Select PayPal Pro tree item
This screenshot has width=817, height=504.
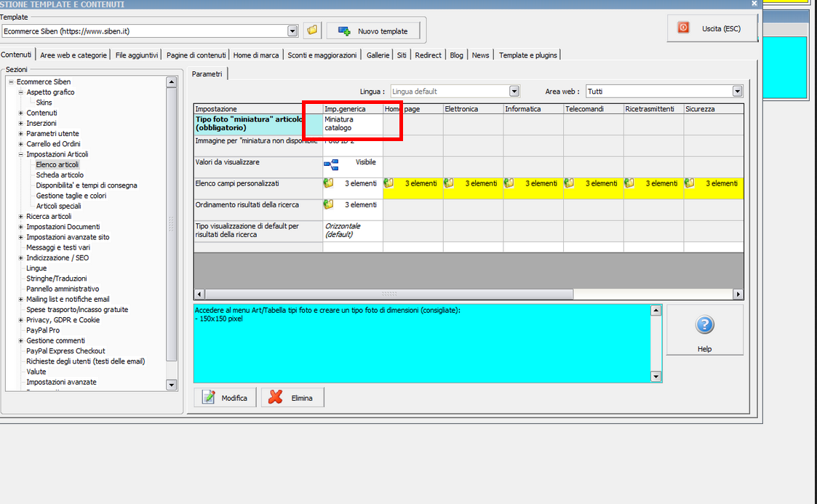43,330
